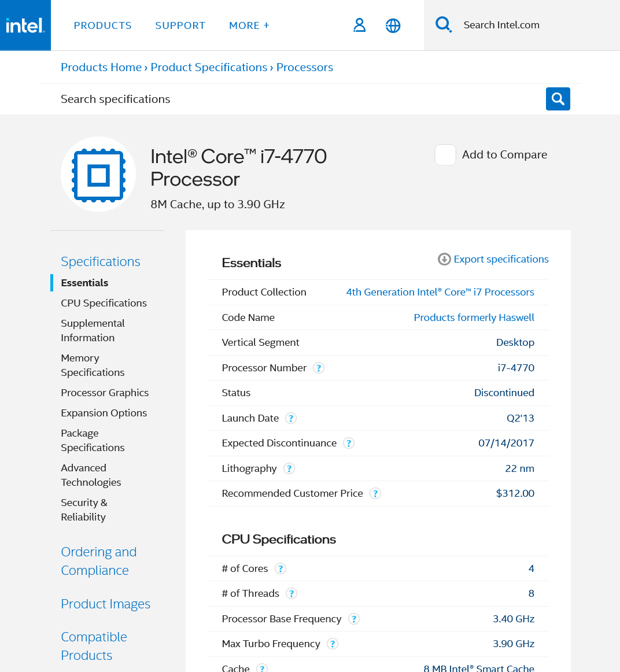Follow the Products formerly Haswell link
Viewport: 620px width, 672px height.
click(x=474, y=317)
